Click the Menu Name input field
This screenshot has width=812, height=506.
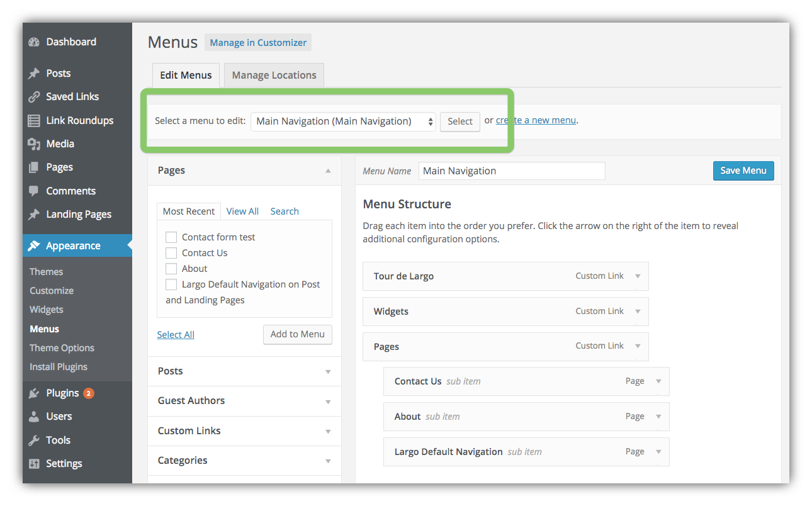pos(512,171)
